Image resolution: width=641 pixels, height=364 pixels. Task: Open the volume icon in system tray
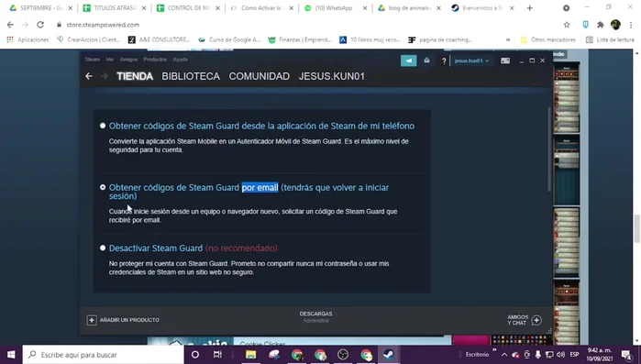click(560, 354)
